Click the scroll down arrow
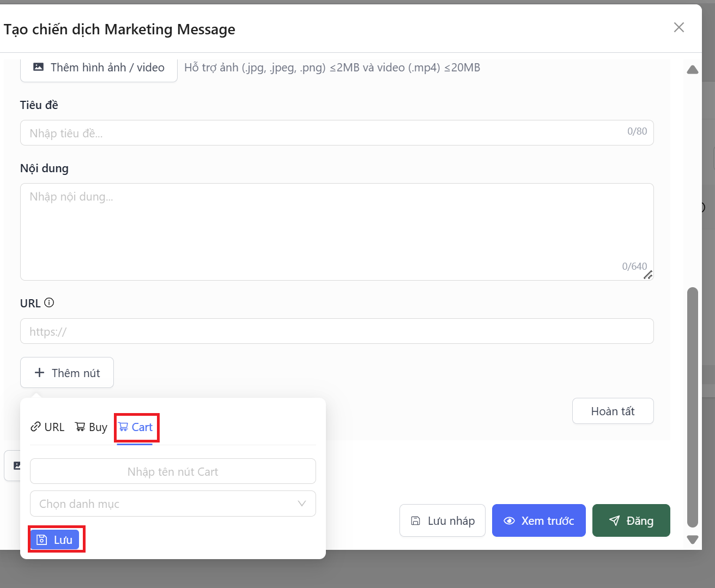 (x=692, y=539)
